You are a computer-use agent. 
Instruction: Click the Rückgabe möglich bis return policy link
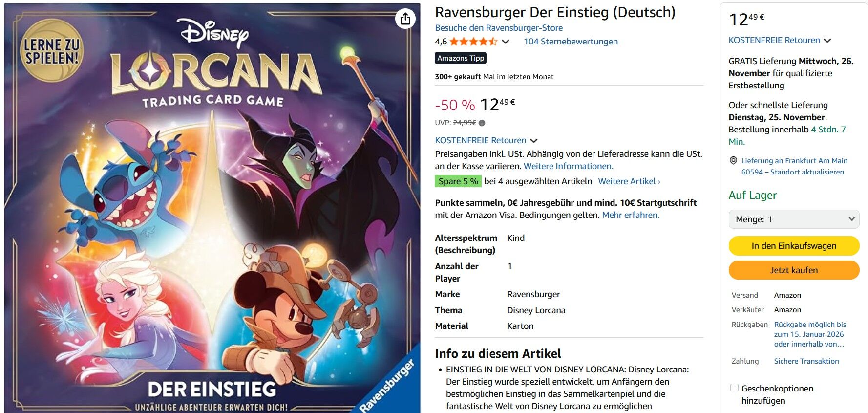(x=810, y=334)
